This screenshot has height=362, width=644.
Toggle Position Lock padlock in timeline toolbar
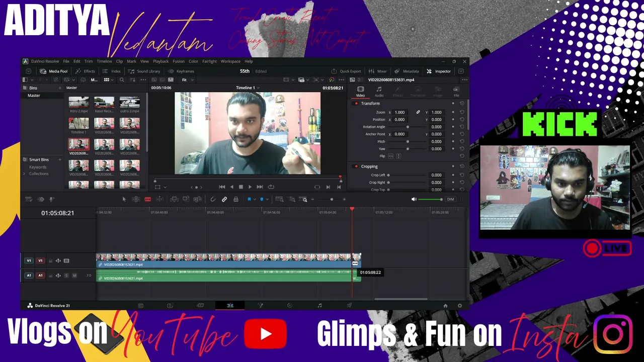click(235, 200)
